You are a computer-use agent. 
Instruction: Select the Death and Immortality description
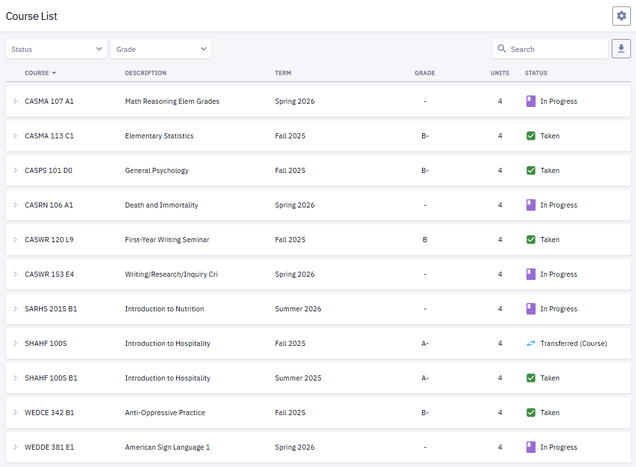point(161,205)
